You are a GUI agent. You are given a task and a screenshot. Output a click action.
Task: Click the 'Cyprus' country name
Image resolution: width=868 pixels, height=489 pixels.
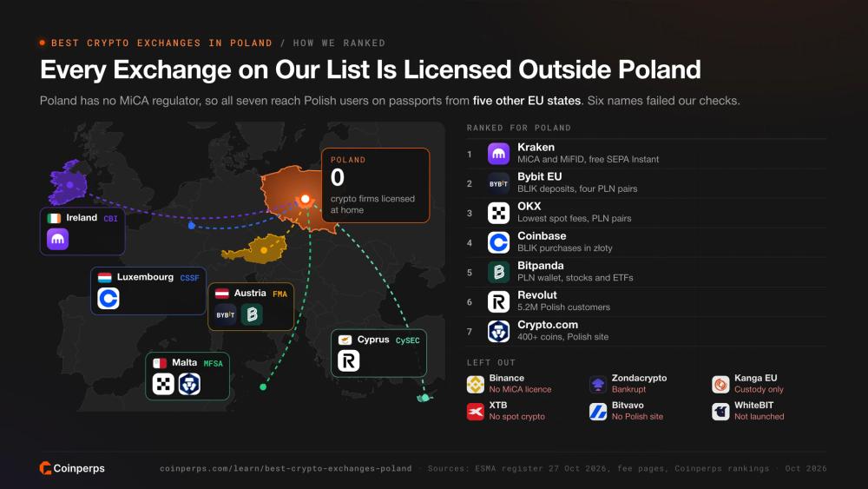[373, 340]
